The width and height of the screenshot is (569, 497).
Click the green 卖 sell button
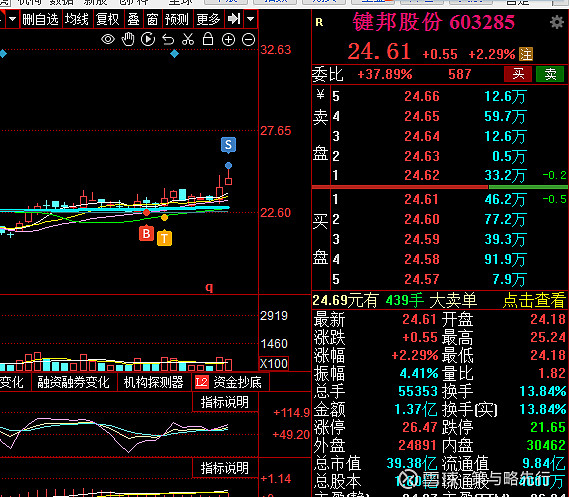[550, 74]
